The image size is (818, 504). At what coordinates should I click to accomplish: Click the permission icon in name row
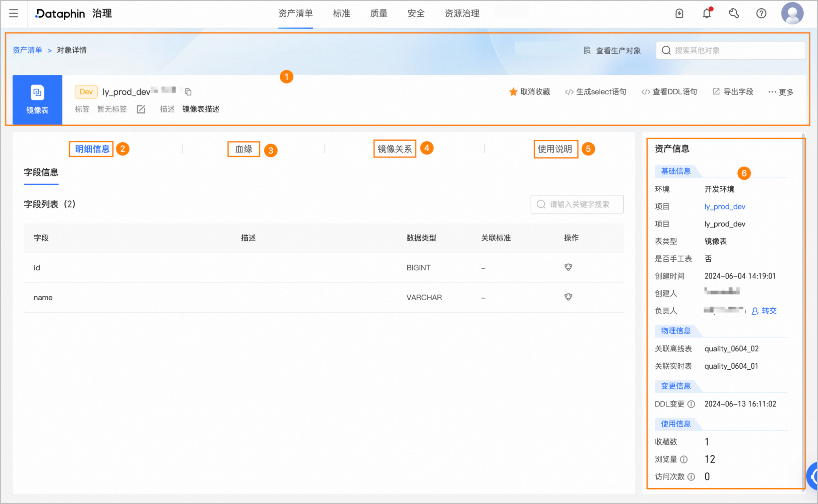pos(568,297)
